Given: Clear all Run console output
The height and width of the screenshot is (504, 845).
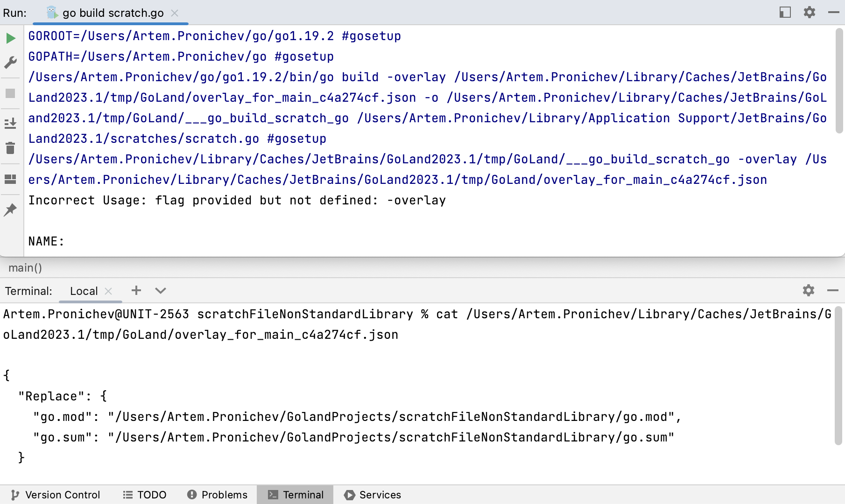Looking at the screenshot, I should click(x=10, y=148).
